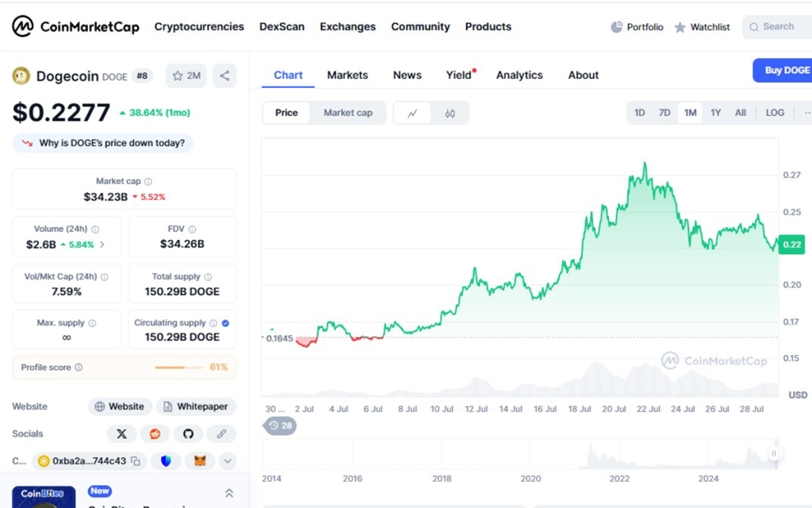Show FDV info icon
This screenshot has width=812, height=508.
pyautogui.click(x=192, y=229)
